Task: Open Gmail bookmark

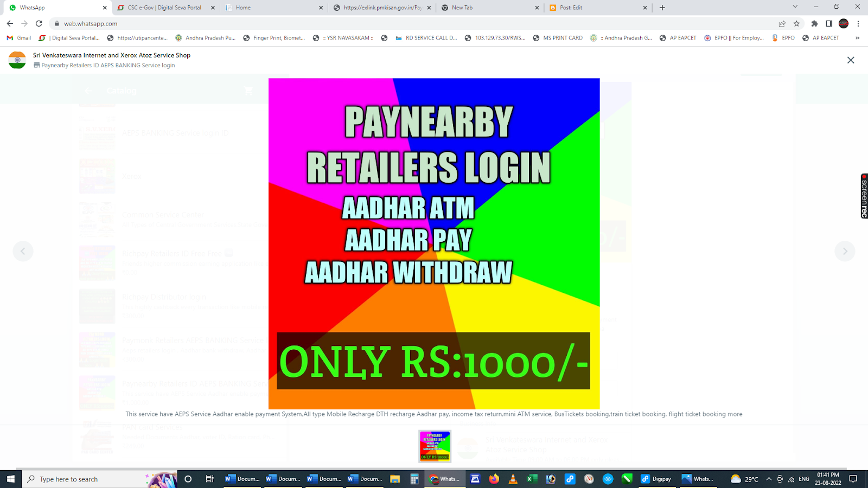Action: 19,38
